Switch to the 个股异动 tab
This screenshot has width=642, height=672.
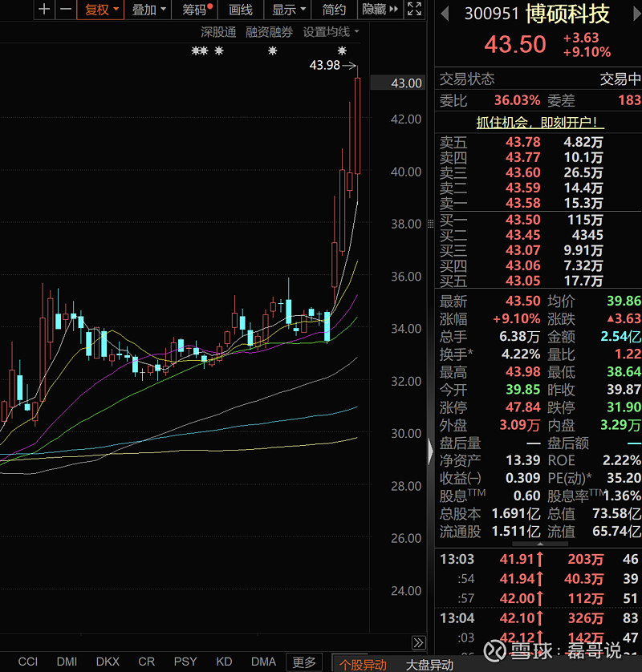click(x=363, y=665)
